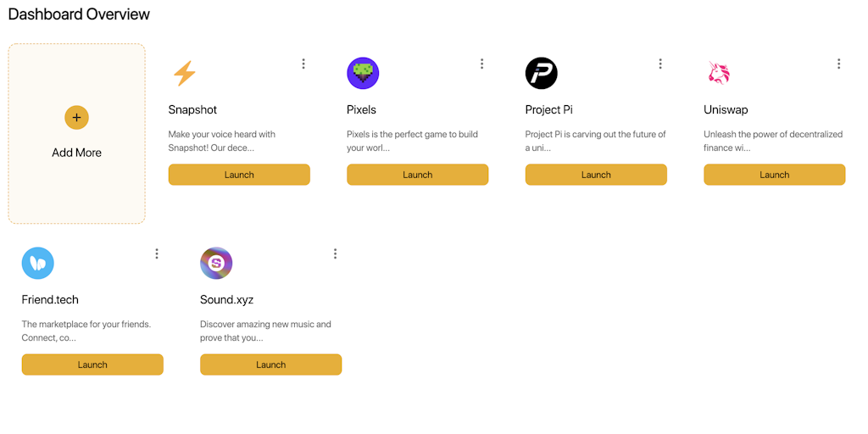Open the Snapshot card options menu

(303, 64)
